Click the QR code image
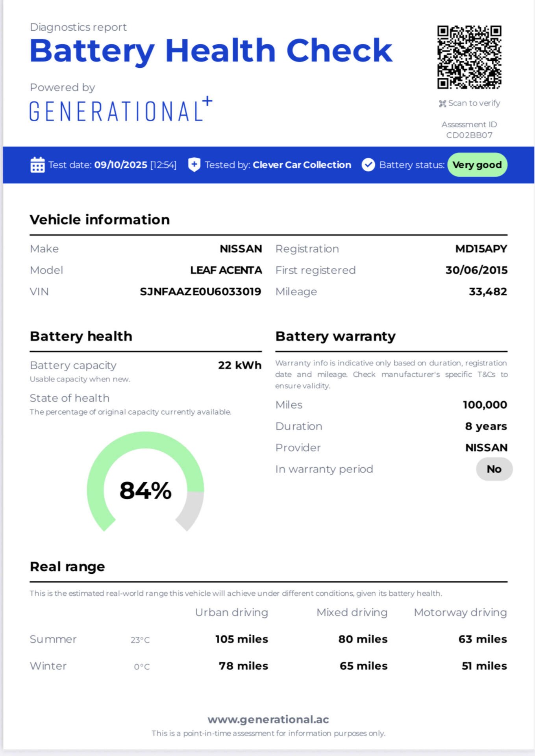Viewport: 535px width, 756px height. (x=469, y=57)
